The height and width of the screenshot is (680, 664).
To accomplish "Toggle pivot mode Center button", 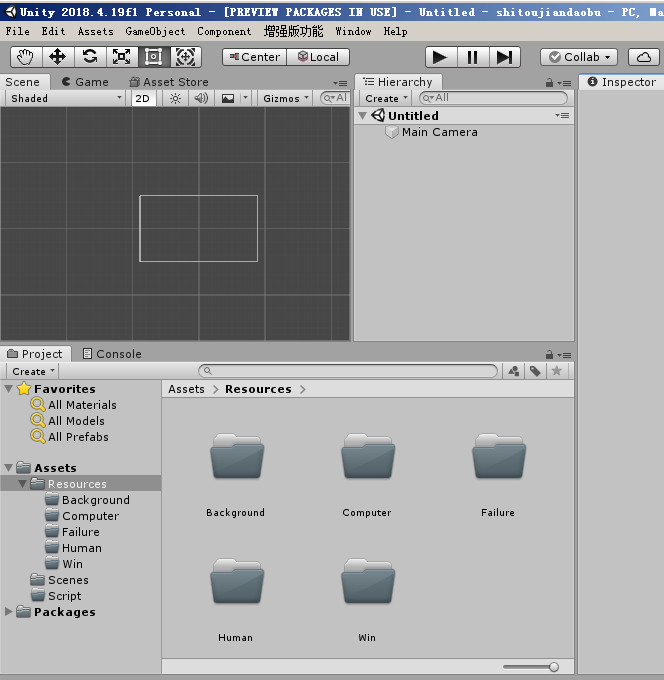I will [x=255, y=57].
